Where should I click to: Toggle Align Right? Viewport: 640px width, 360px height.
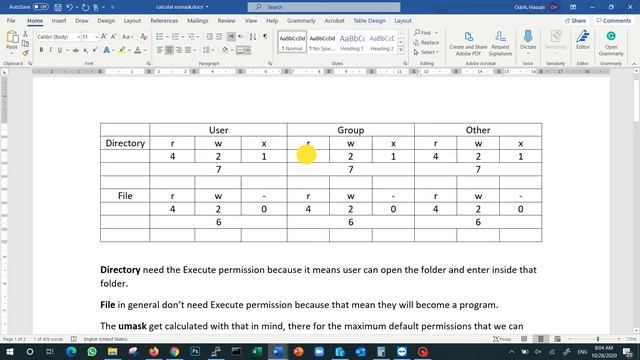click(179, 50)
